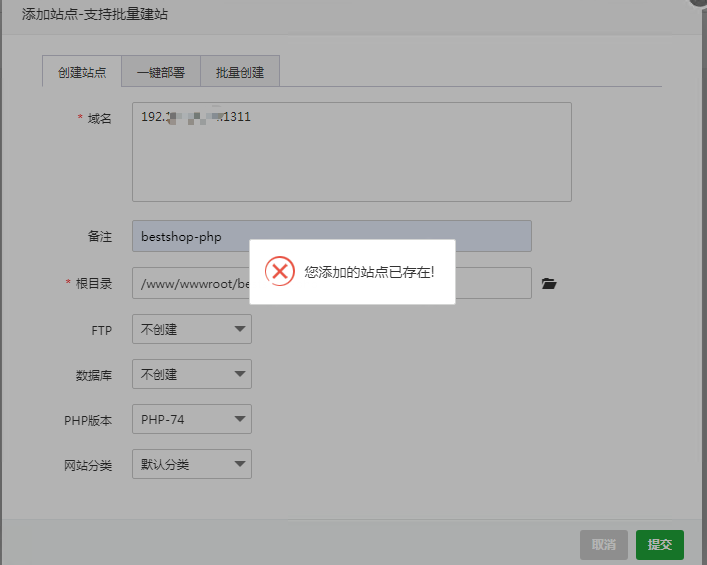Click the folder browse icon beside root directory

point(548,284)
